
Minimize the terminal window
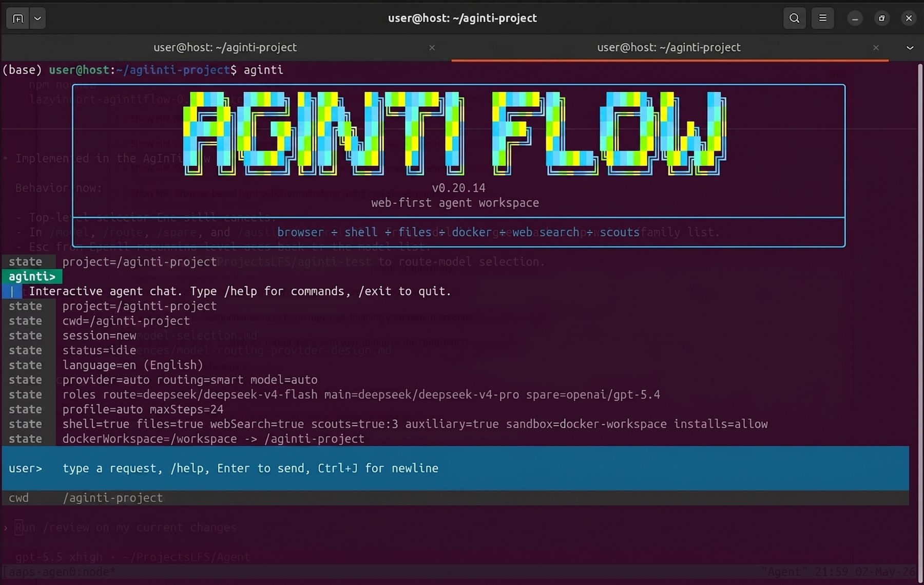click(x=855, y=18)
